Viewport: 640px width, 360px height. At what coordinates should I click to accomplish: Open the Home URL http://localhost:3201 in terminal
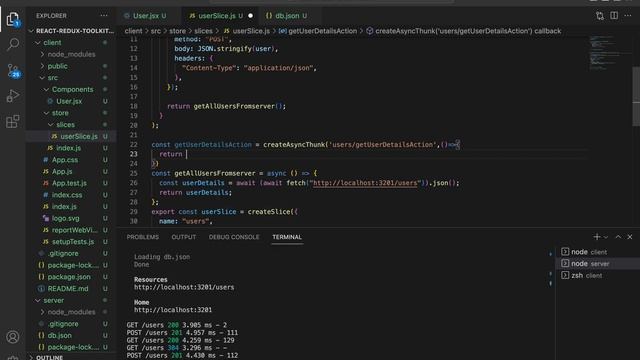[173, 310]
